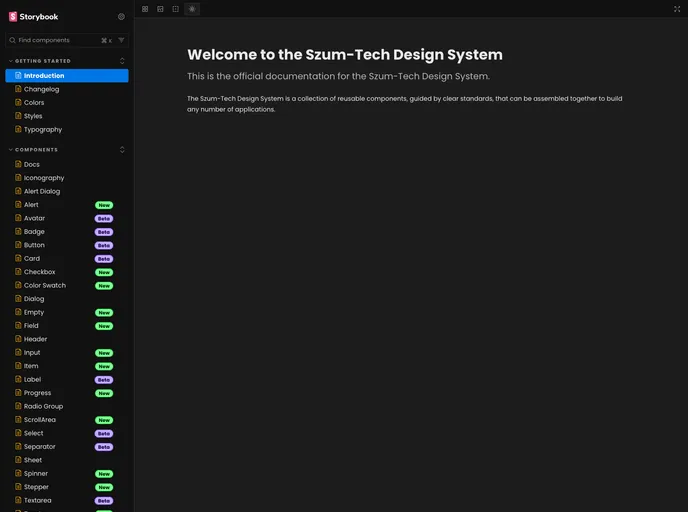This screenshot has width=688, height=512.
Task: Expand all items in Getting Started
Action: coord(122,61)
